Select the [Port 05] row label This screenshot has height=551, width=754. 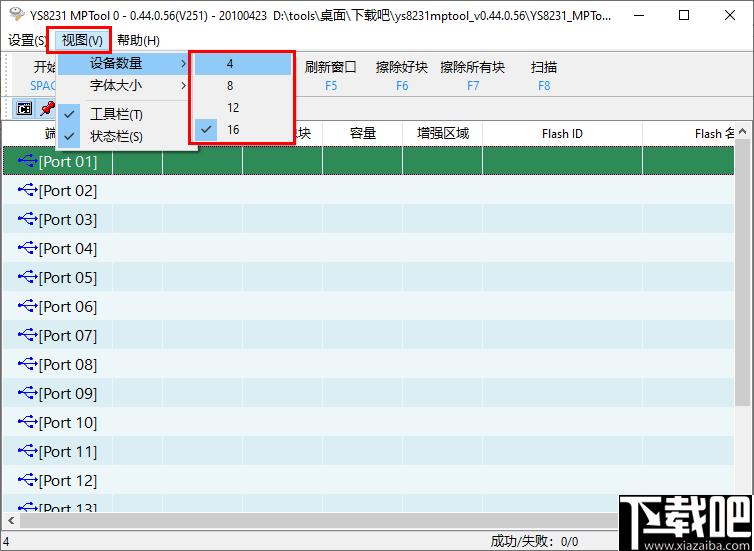pyautogui.click(x=68, y=277)
